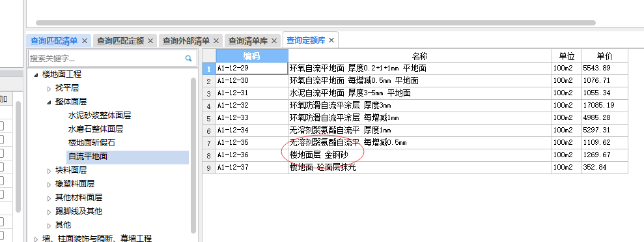Expand the 其他材料面层 tree node
The image size is (644, 242).
[49, 198]
